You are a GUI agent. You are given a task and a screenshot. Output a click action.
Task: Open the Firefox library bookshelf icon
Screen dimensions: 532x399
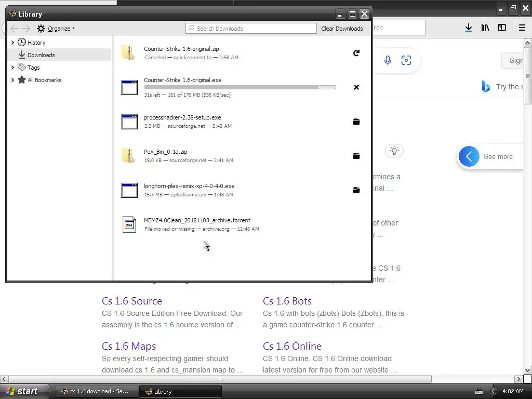(485, 28)
